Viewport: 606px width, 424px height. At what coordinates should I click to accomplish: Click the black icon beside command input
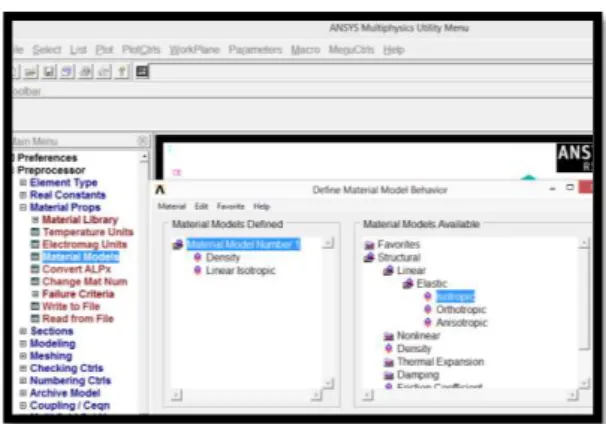(142, 72)
